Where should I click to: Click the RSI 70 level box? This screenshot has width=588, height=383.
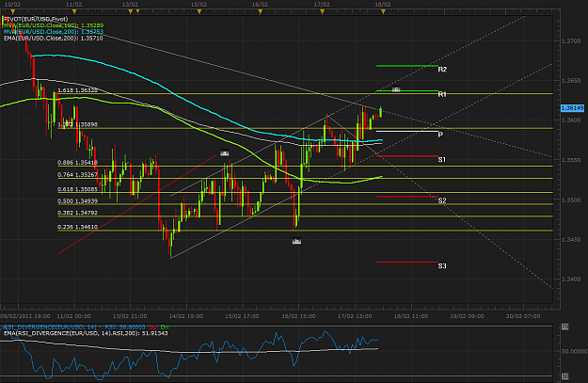tap(564, 327)
